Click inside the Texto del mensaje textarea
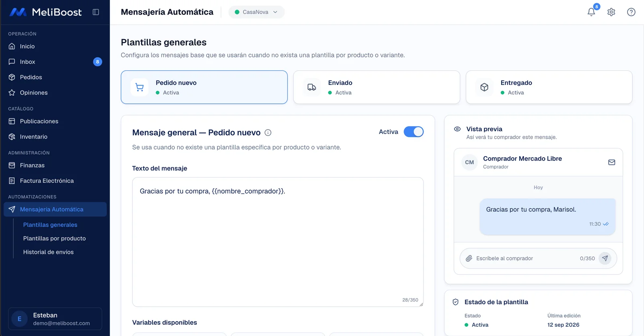The width and height of the screenshot is (644, 336). [x=278, y=242]
